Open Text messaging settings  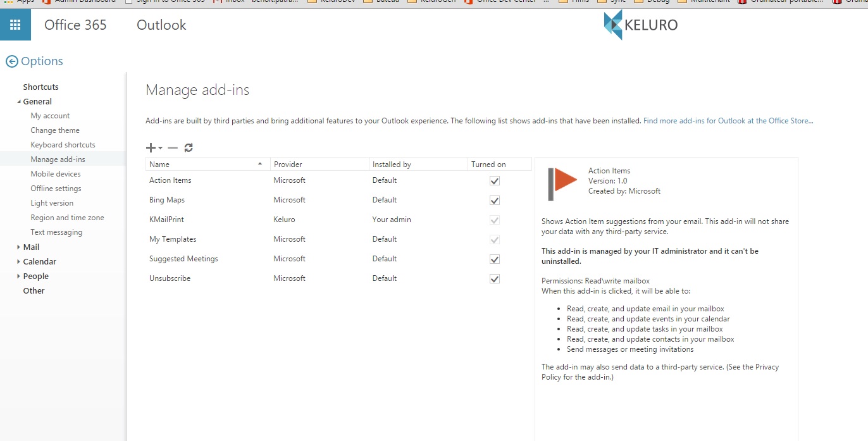coord(56,232)
